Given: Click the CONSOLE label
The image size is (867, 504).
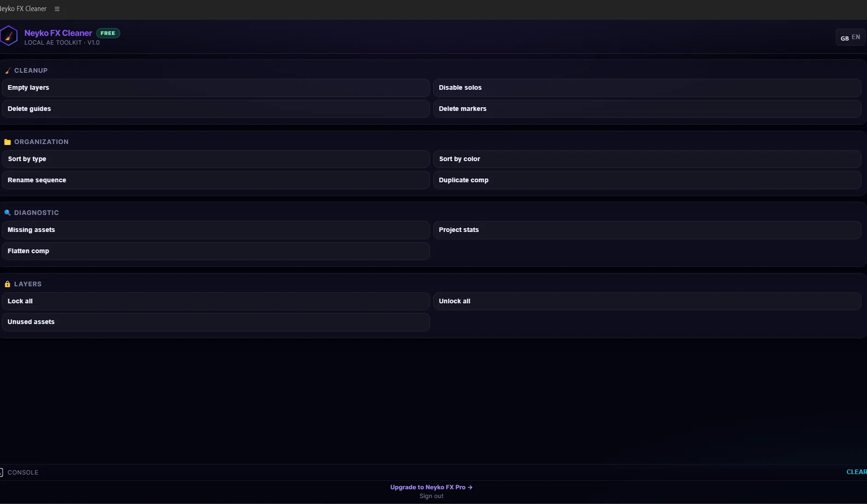Looking at the screenshot, I should [23, 472].
